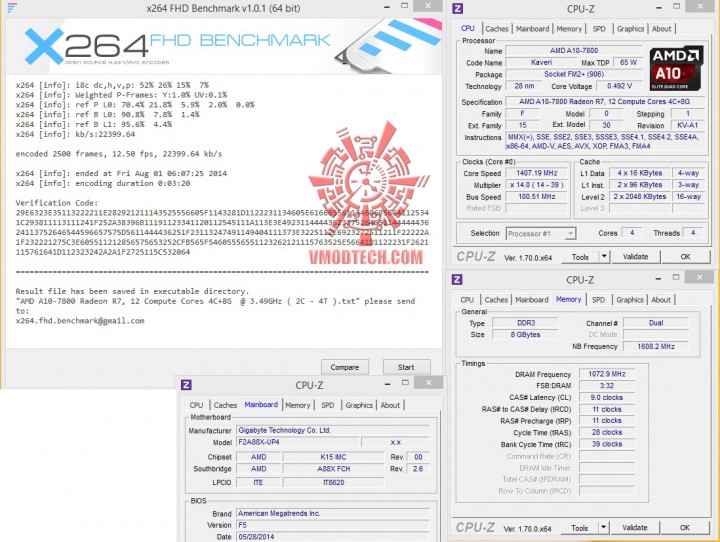Click Validate in the top CPU-Z window
This screenshot has width=720, height=542.
[636, 256]
